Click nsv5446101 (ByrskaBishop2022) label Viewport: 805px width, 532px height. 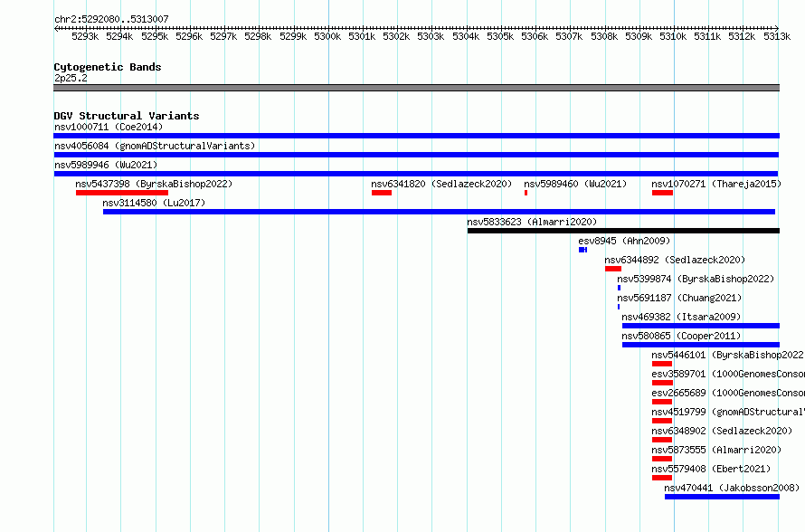[727, 355]
